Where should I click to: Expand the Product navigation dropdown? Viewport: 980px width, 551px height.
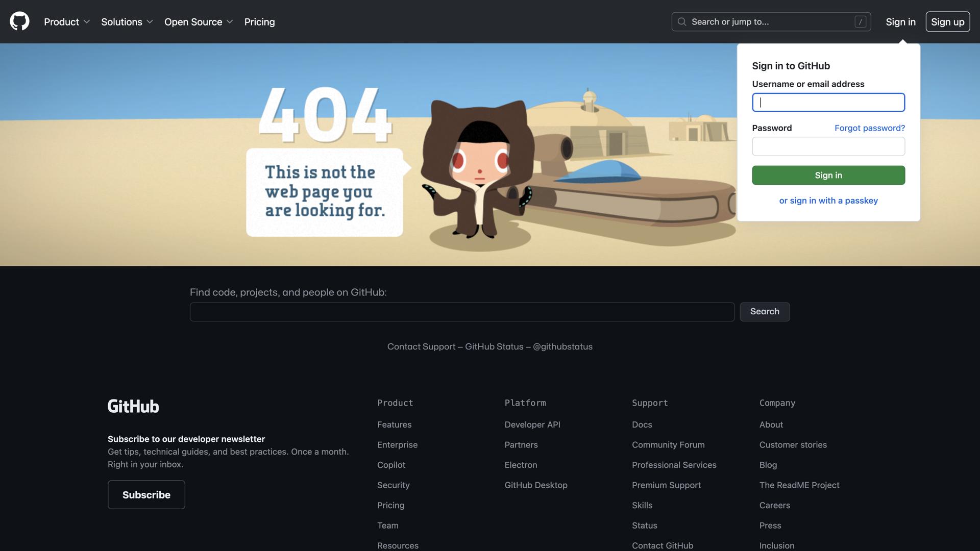[x=66, y=21]
